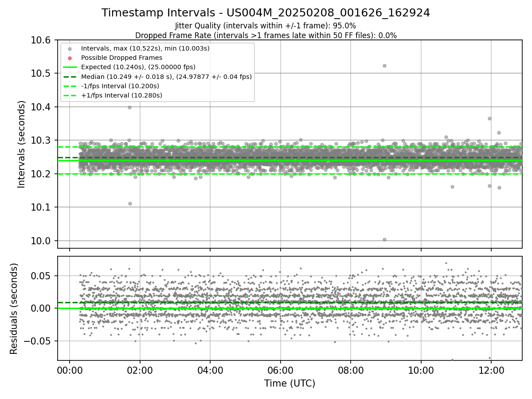Viewport: 532px width, 399px height.
Task: Click the 'Residuals (seconds)' y-axis label
Action: coord(14,308)
